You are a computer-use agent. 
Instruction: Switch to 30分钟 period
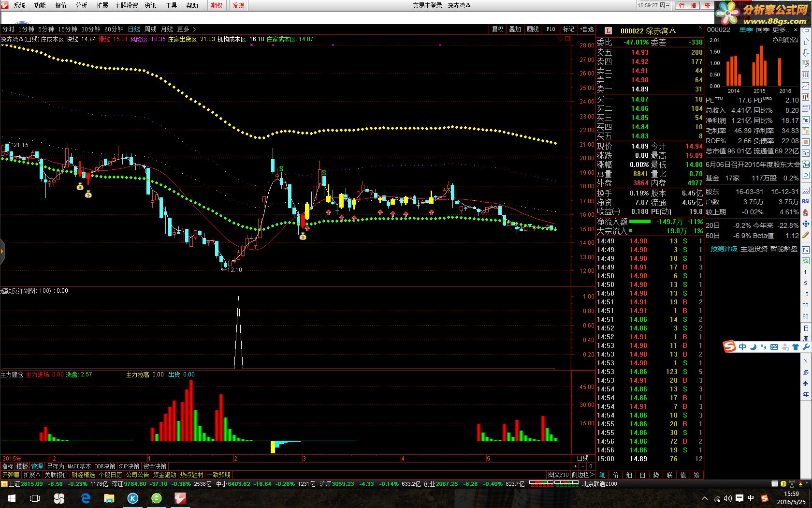[x=91, y=30]
